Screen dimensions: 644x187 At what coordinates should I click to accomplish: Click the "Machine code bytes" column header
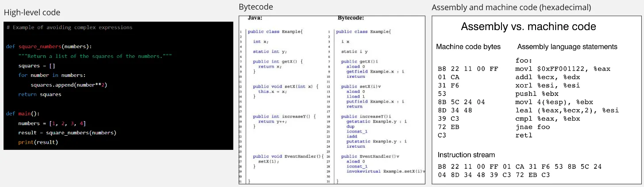(x=468, y=47)
